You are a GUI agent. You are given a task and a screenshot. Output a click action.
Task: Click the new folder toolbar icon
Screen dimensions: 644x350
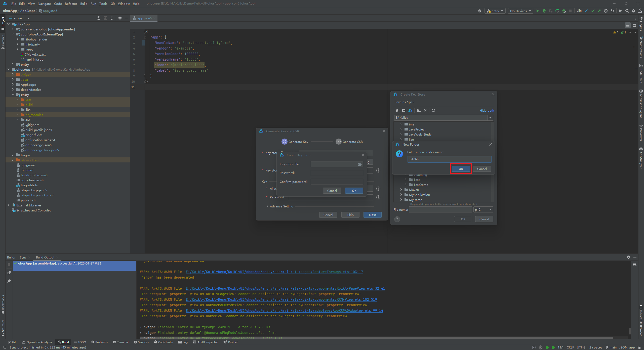click(x=419, y=110)
